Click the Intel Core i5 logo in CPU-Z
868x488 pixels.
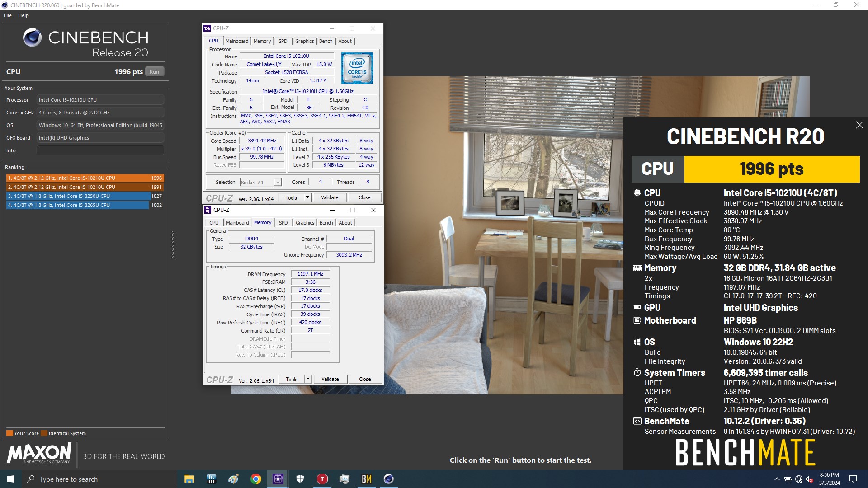[x=357, y=68]
